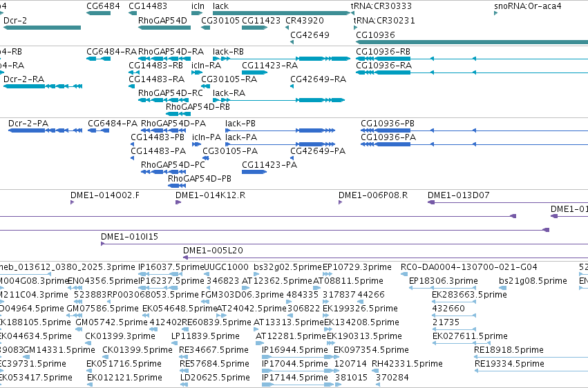This screenshot has width=588, height=388.
Task: Click the bs21g08.5prime EST label
Action: coord(533,281)
